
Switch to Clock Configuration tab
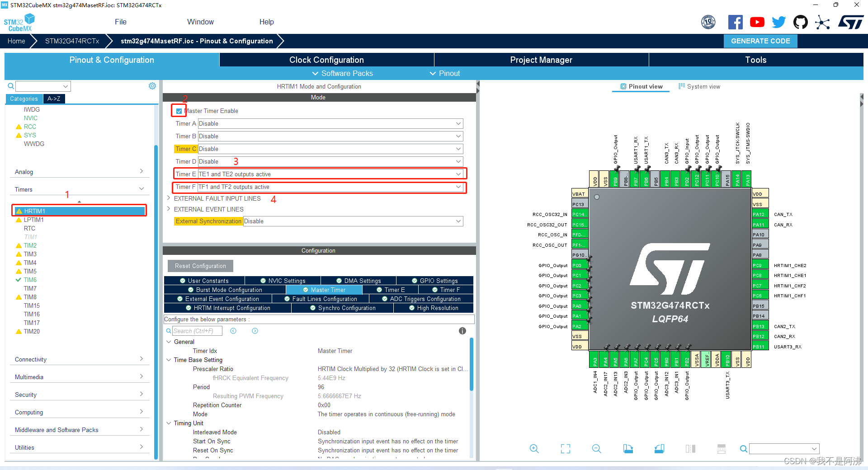326,60
